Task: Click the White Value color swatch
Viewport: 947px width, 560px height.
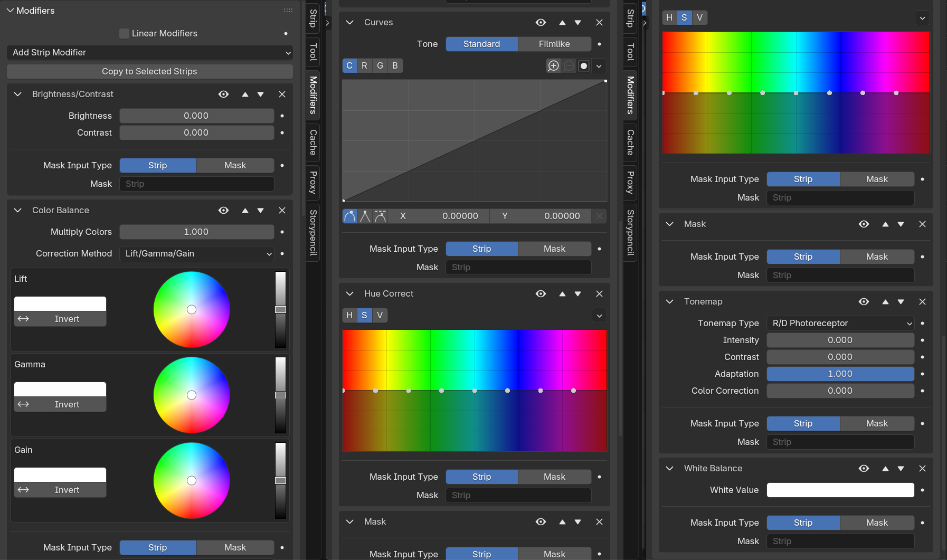Action: point(840,490)
